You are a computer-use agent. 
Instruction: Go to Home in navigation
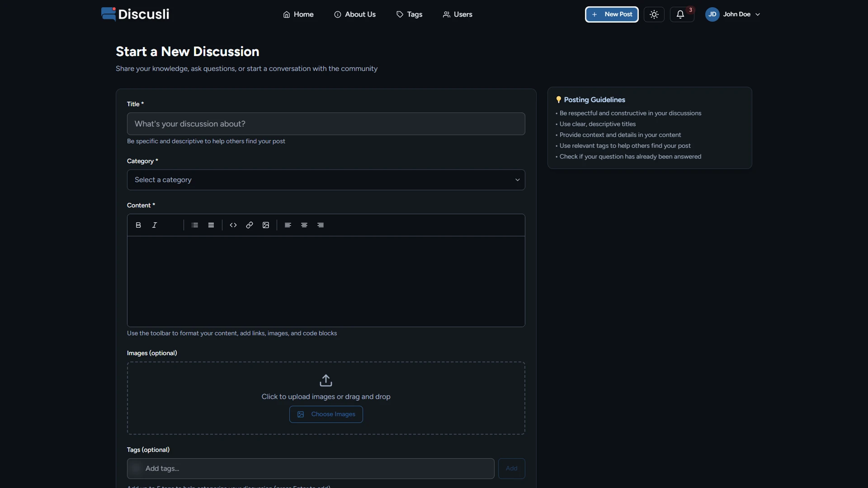point(298,14)
